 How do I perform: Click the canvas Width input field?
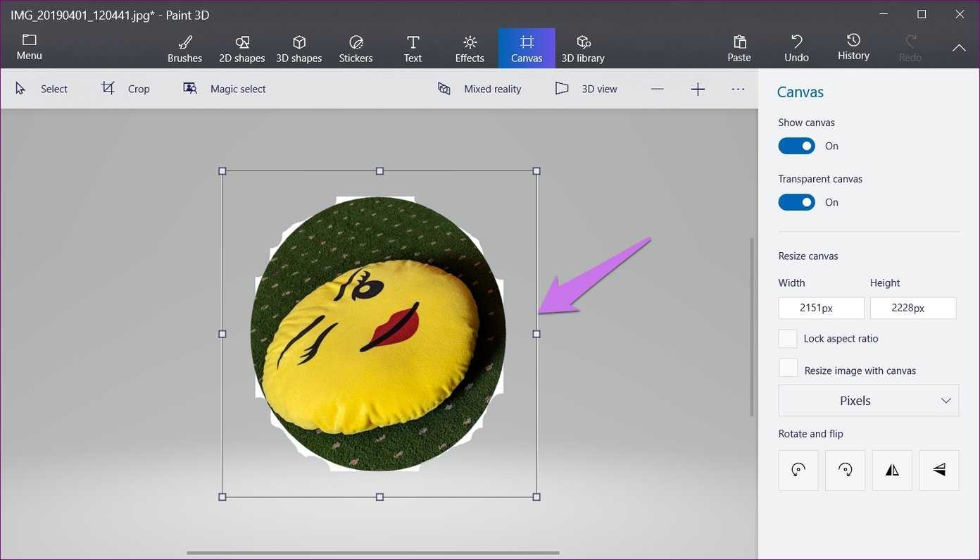coord(821,308)
